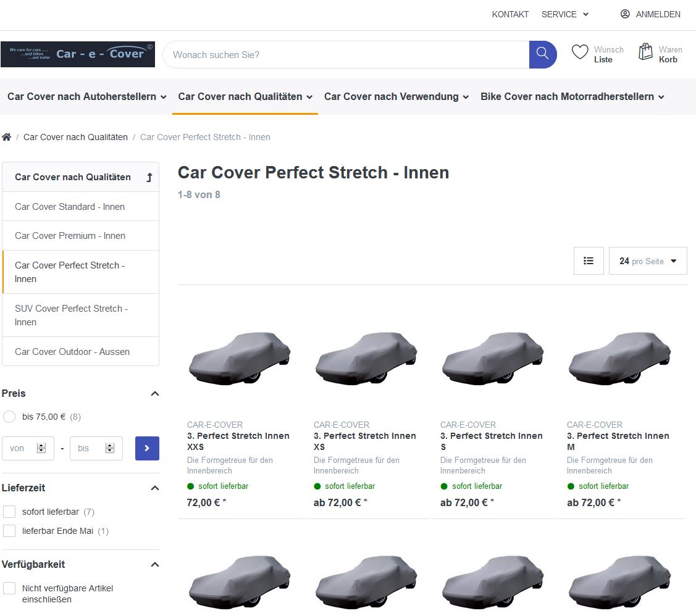Click the 'von' price stepper arrows

41,448
